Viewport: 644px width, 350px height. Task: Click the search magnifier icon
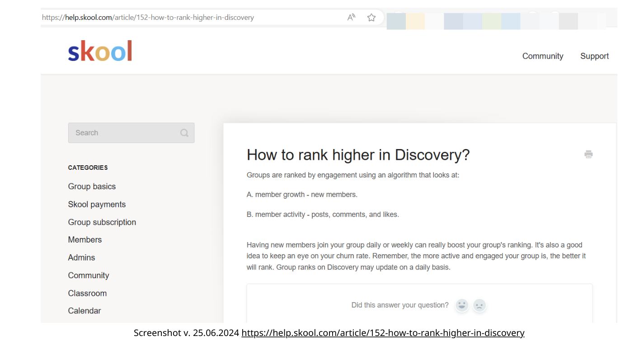(184, 133)
